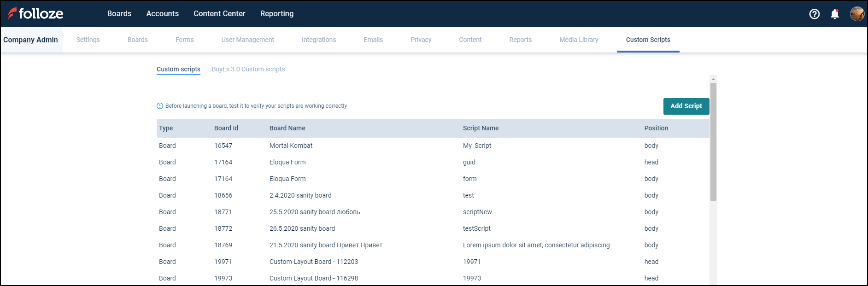Click the scrollbar up arrow
The height and width of the screenshot is (286, 868).
coord(713,79)
